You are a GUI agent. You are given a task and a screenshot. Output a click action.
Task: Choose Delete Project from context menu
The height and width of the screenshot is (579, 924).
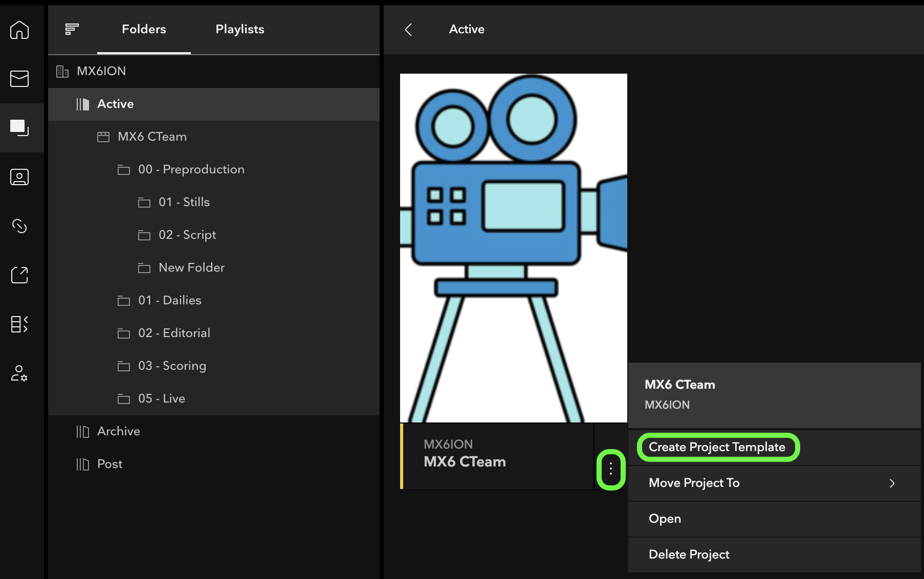[x=689, y=554]
